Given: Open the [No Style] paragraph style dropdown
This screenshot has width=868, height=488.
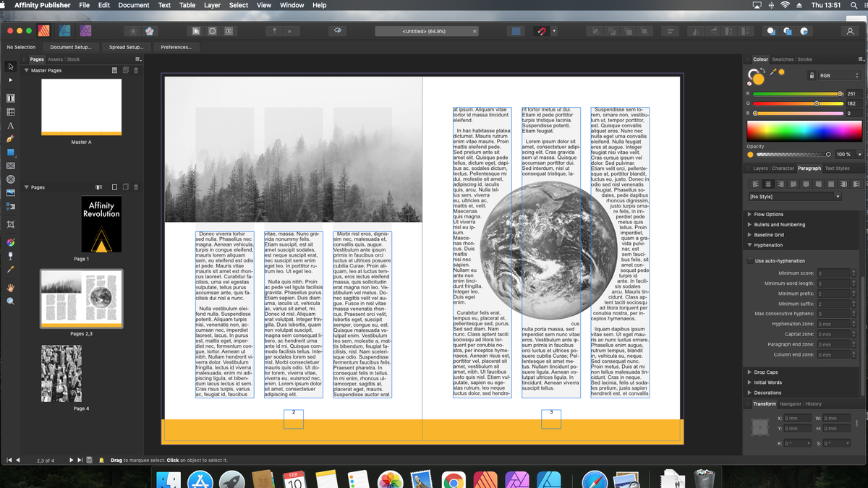Looking at the screenshot, I should point(794,196).
